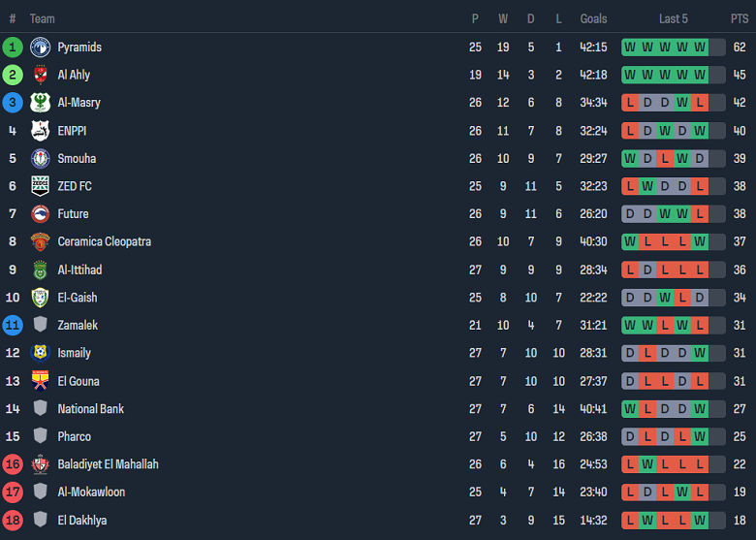Open the National Bank team link

(90, 409)
